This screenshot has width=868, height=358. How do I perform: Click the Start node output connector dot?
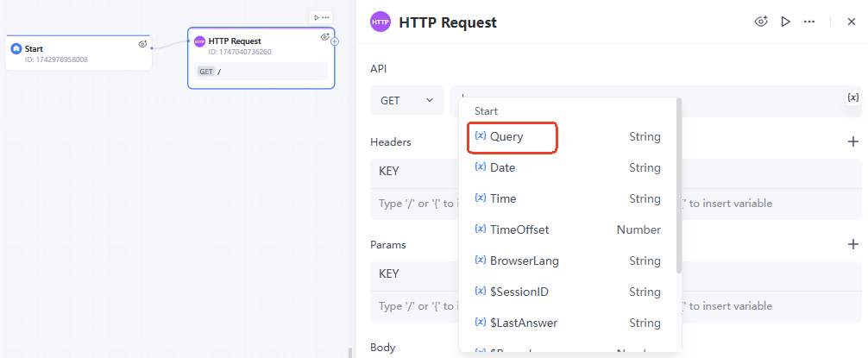coord(152,48)
